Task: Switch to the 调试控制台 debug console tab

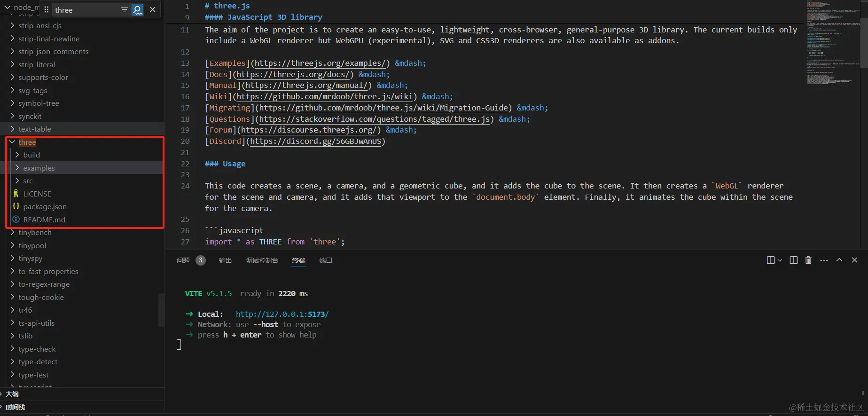Action: coord(262,260)
